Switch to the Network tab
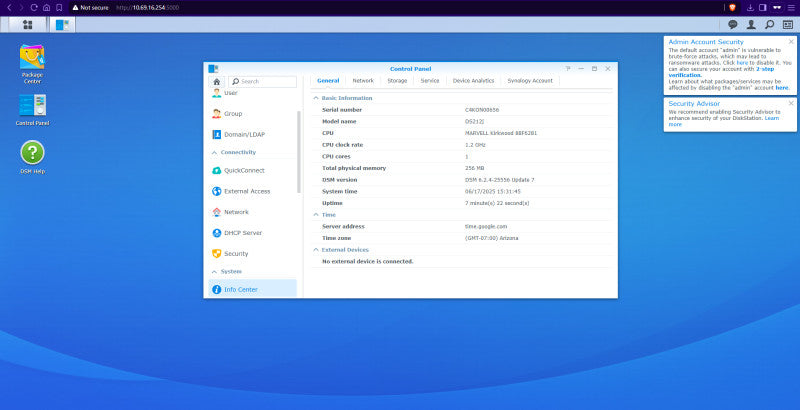 coord(363,81)
